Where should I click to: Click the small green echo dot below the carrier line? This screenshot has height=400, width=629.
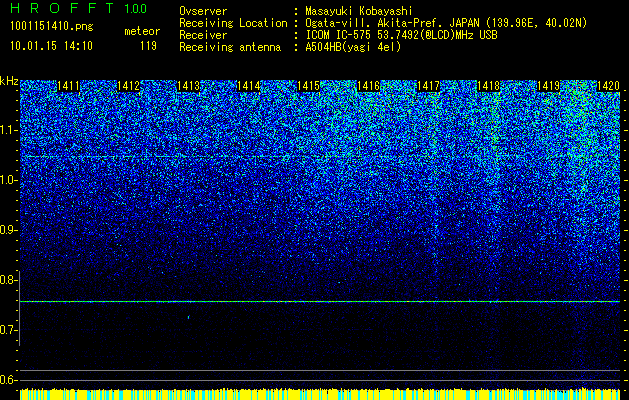pyautogui.click(x=189, y=317)
